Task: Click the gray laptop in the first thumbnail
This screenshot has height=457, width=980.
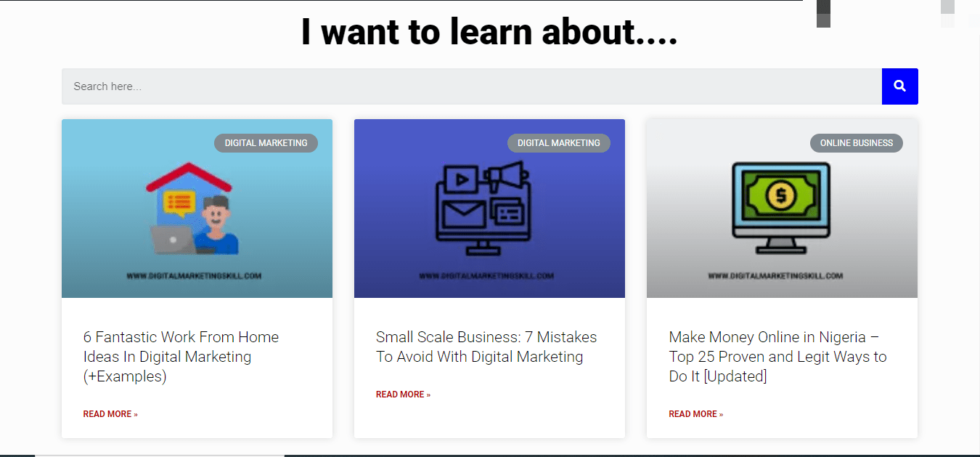Action: pos(171,239)
